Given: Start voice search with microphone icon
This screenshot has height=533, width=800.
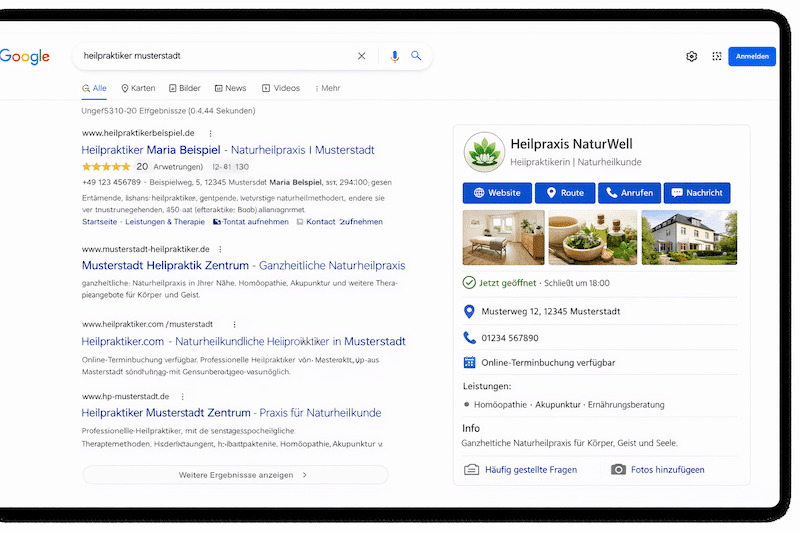Looking at the screenshot, I should click(394, 56).
